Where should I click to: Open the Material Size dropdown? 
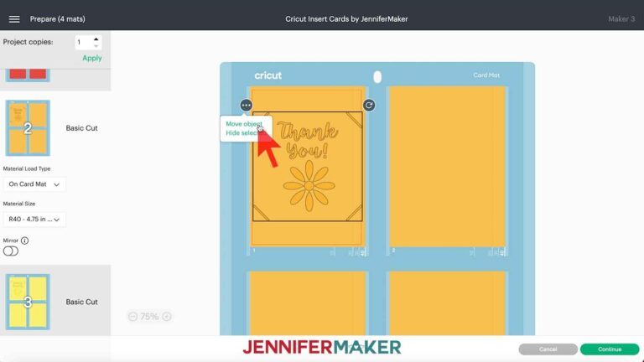[34, 220]
